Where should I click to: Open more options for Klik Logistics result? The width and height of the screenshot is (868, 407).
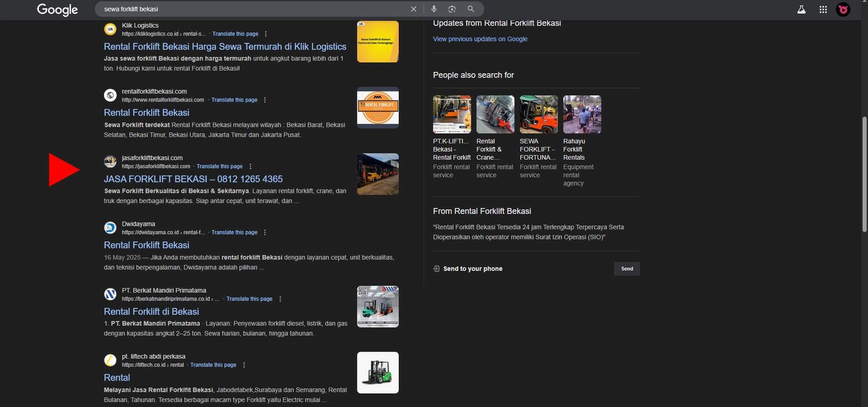(x=265, y=34)
